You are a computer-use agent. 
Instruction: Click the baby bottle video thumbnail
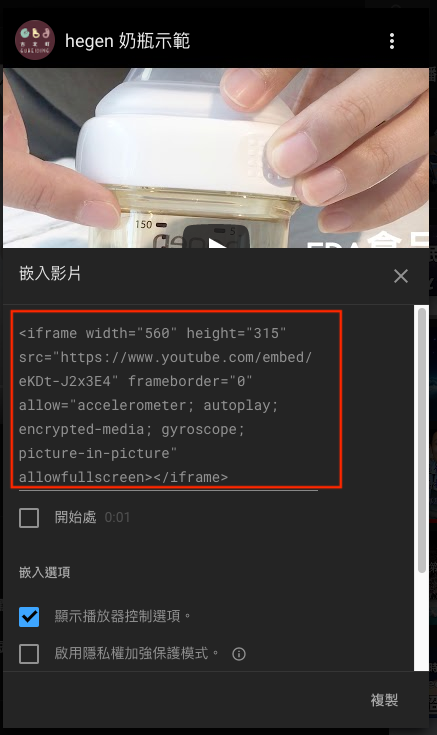(216, 158)
